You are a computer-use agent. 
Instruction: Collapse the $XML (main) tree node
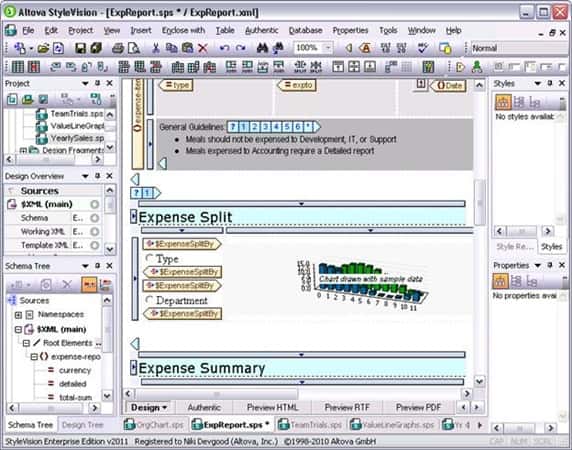coord(18,330)
